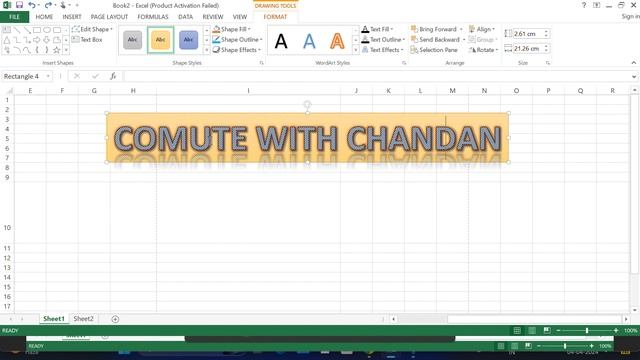Open Ribbon Display Options
The width and height of the screenshot is (640, 360).
click(597, 5)
